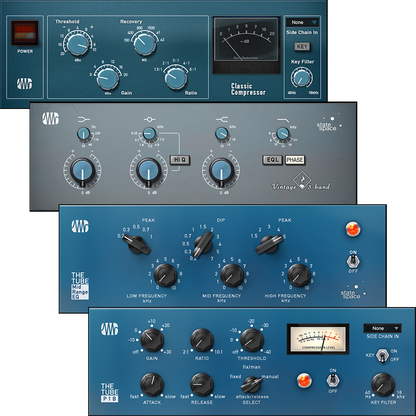
Task: Toggle the PHASE button
Action: click(x=295, y=160)
